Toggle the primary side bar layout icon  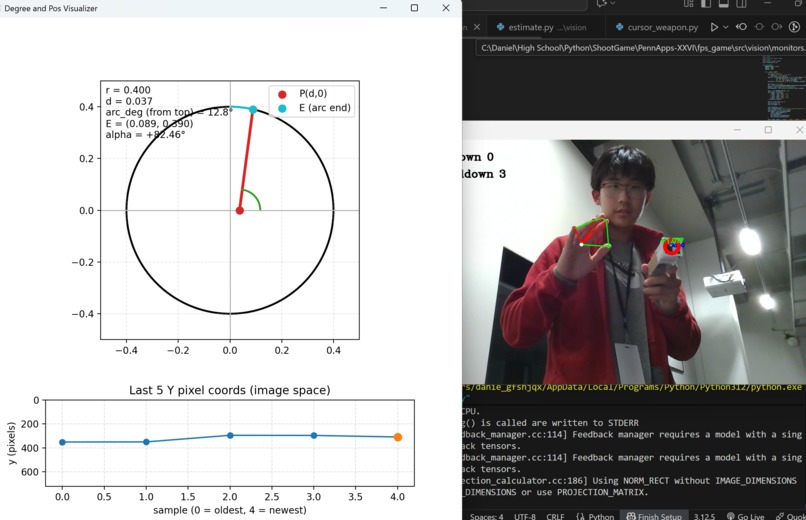tap(706, 4)
